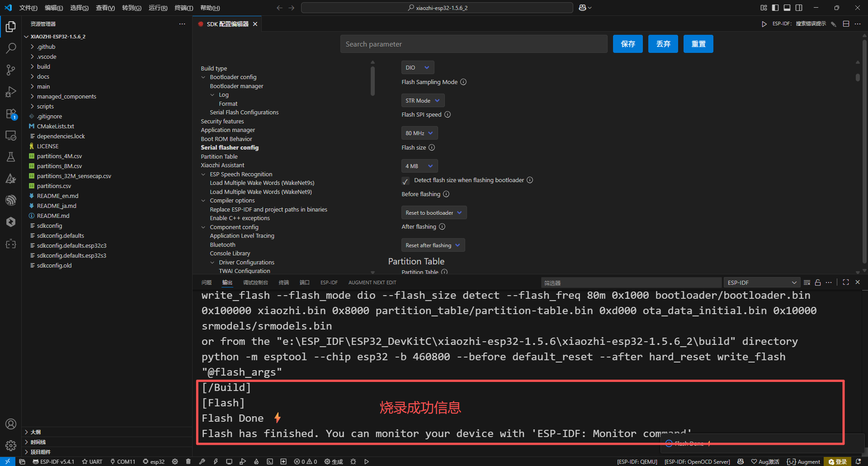Click the COM11 port selector
The image size is (868, 466).
point(123,461)
